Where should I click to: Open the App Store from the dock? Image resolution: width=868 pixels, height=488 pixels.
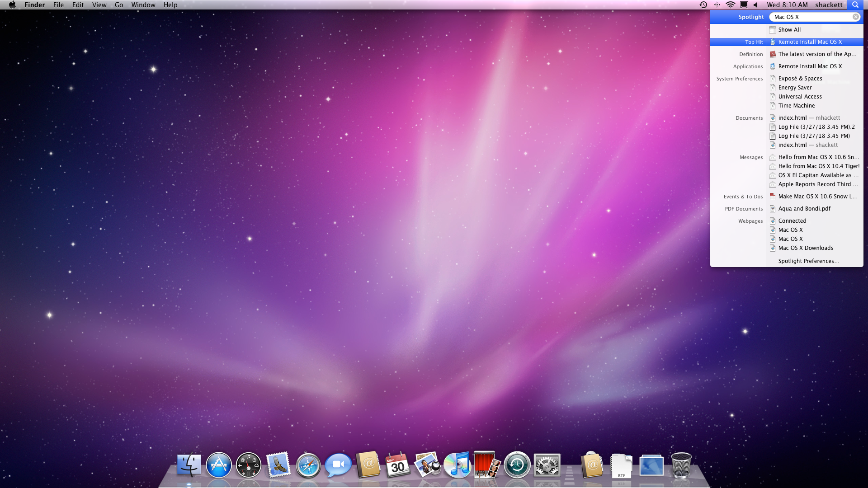[x=219, y=465]
